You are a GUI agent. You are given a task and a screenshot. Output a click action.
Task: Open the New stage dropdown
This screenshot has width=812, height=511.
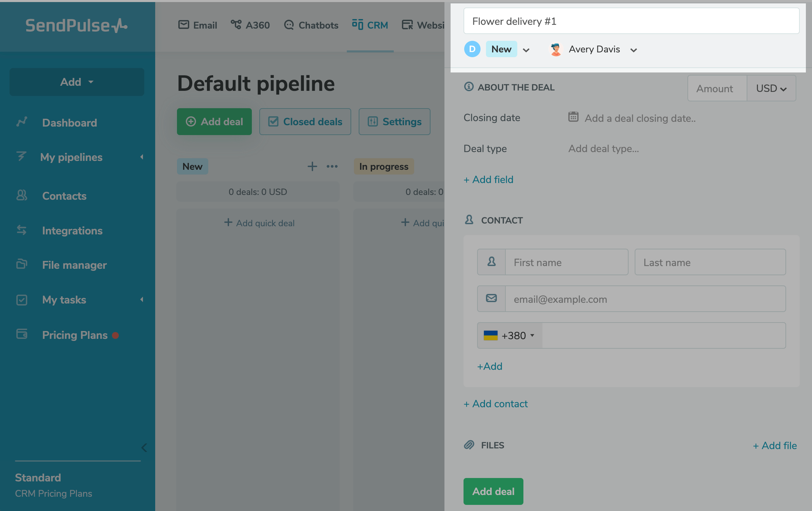pos(526,50)
